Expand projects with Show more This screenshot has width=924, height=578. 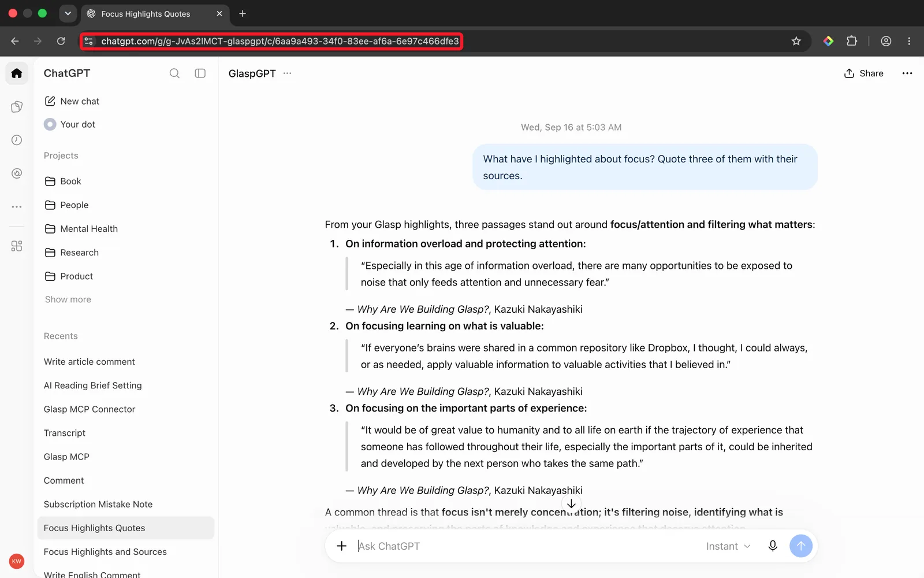point(68,299)
